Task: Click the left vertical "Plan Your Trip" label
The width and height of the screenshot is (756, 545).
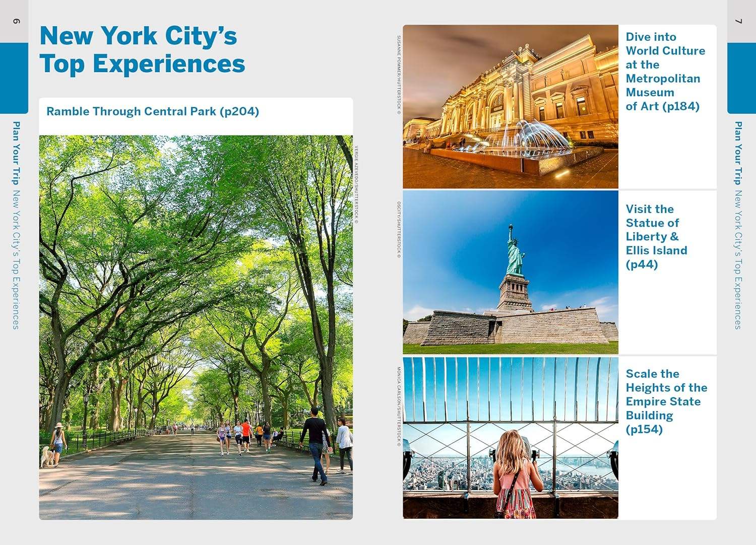Action: 16,153
